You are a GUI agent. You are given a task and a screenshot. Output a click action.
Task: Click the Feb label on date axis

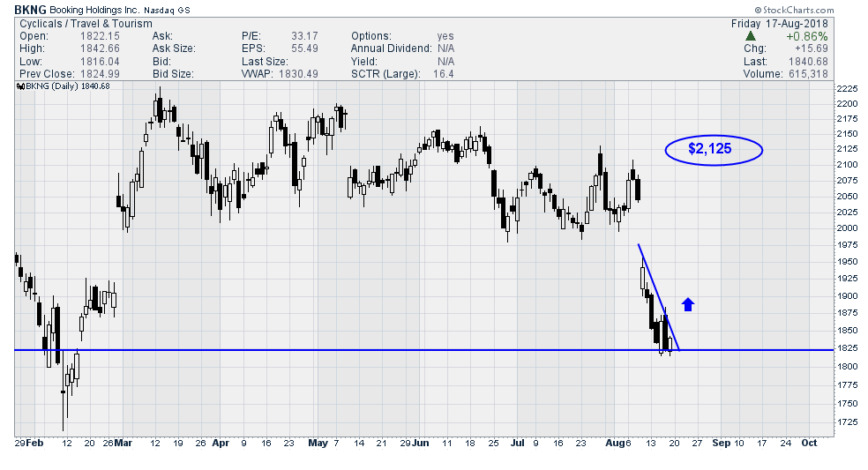[x=34, y=443]
